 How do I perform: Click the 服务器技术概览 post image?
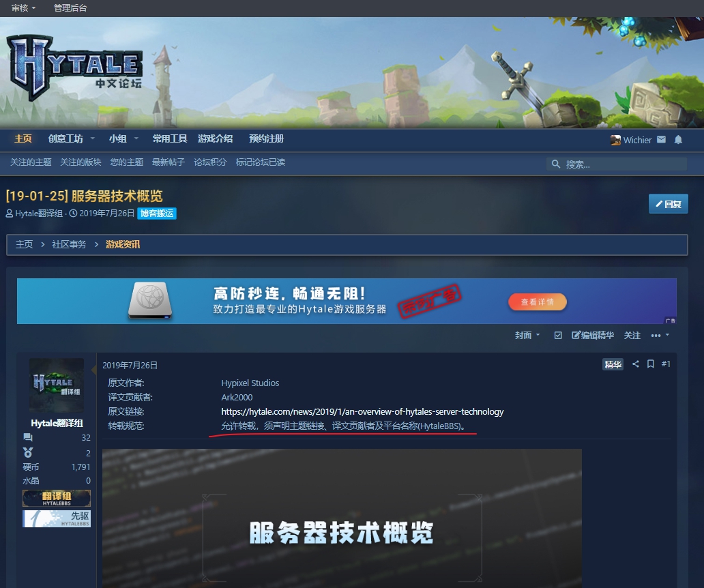click(342, 518)
